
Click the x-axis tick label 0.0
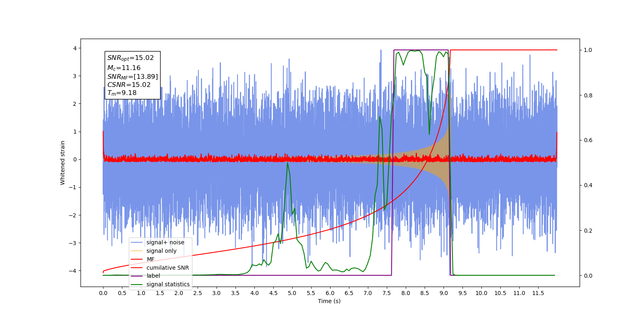point(103,293)
